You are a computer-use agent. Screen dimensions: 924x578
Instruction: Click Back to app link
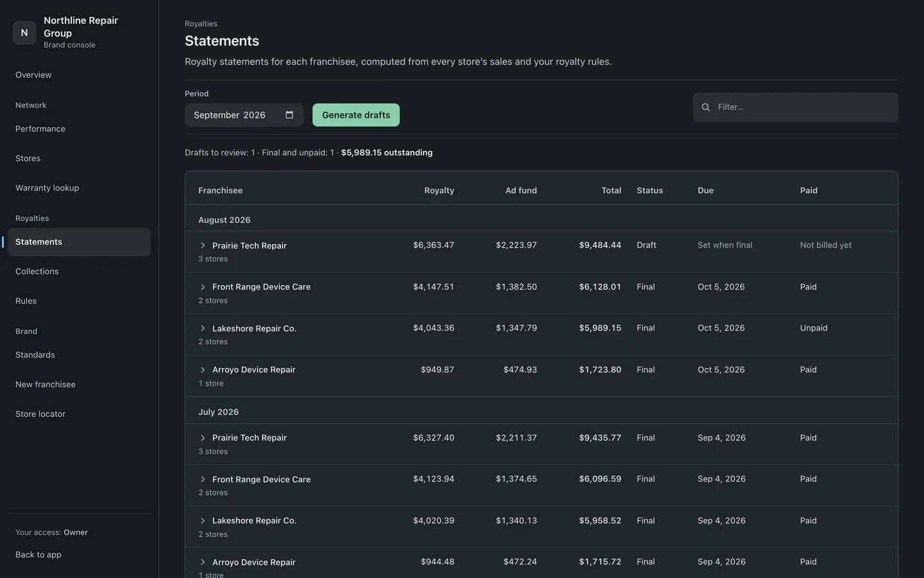point(38,555)
